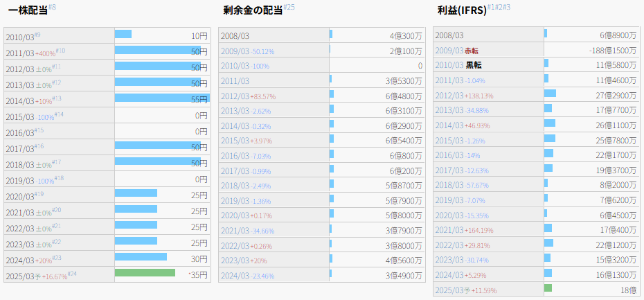Open footnote #18 on 2019/03 -100% row
The height and width of the screenshot is (300, 644).
click(x=59, y=178)
